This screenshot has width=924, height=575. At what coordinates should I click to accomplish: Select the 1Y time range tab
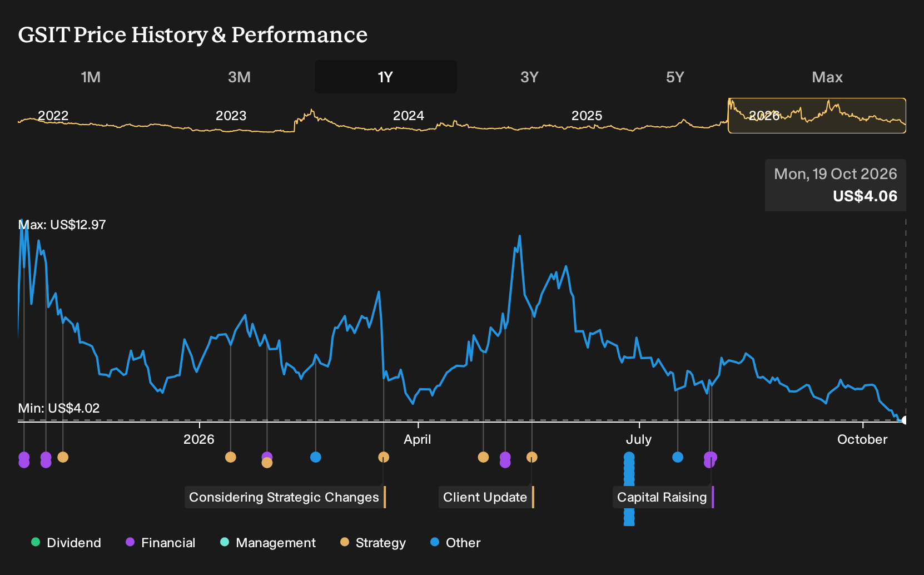click(x=386, y=77)
